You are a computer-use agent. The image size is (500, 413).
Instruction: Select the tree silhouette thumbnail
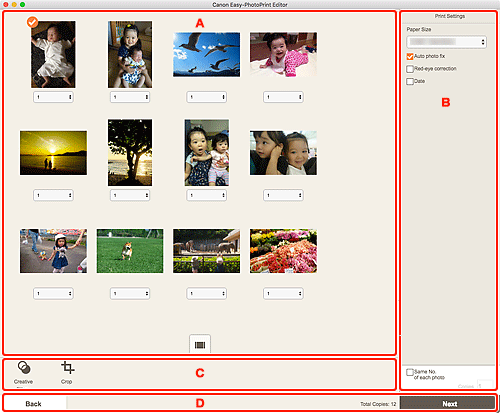pyautogui.click(x=130, y=153)
